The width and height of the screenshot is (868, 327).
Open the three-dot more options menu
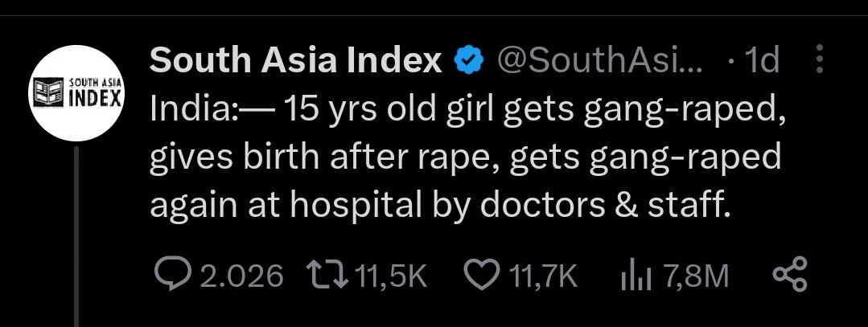pos(820,61)
